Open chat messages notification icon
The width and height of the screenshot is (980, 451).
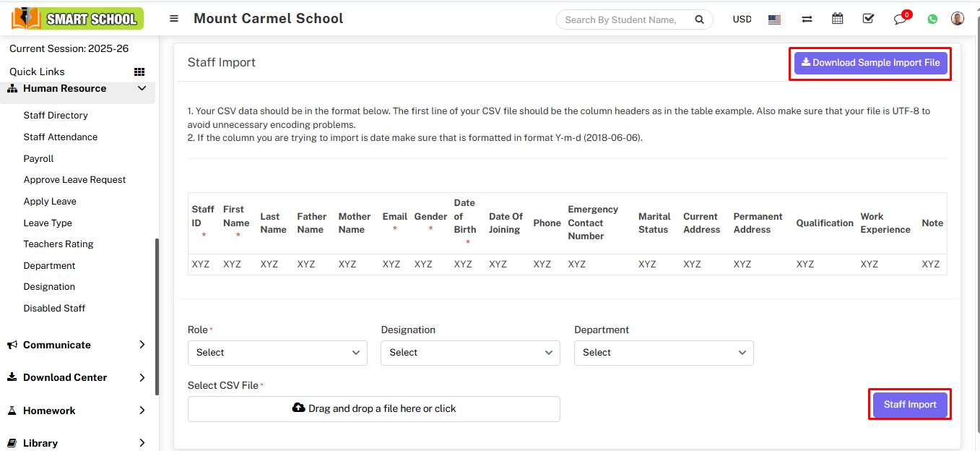tap(900, 20)
